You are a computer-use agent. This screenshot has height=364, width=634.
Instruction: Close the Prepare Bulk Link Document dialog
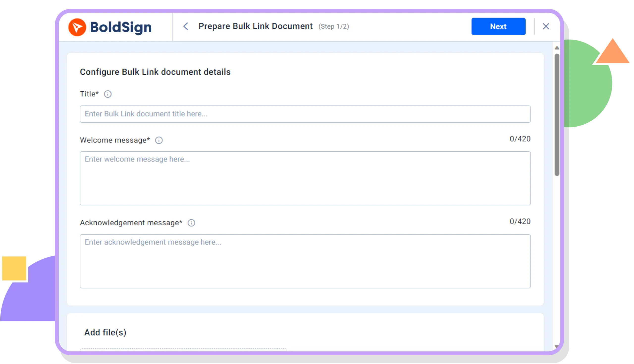pyautogui.click(x=546, y=26)
